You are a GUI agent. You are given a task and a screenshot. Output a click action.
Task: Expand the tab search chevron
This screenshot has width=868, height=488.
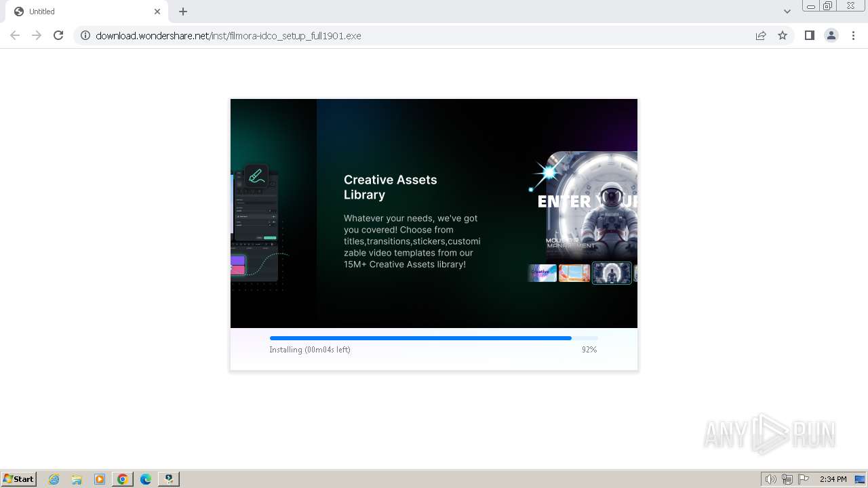pyautogui.click(x=787, y=12)
